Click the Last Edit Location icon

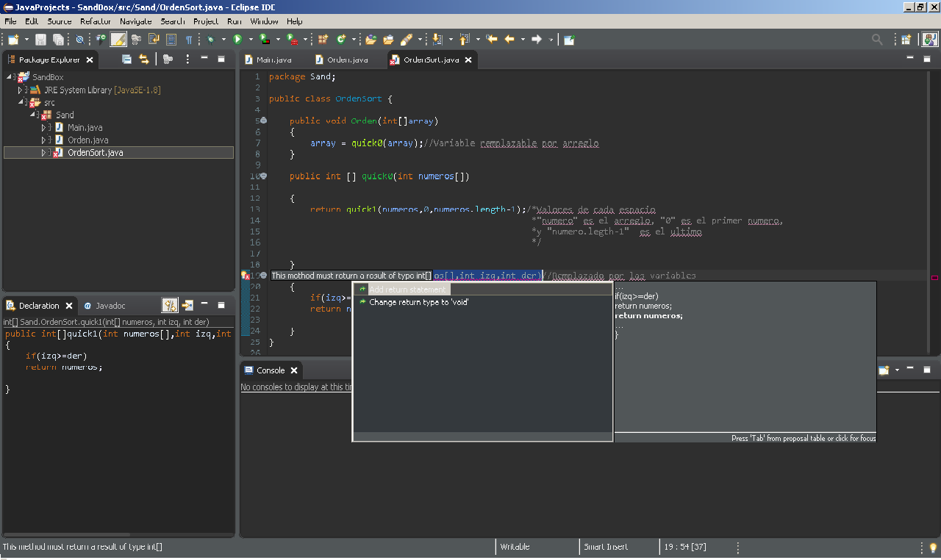pos(492,39)
